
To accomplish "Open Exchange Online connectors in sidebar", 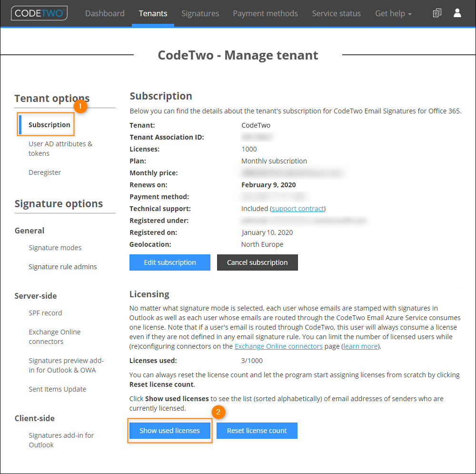I will (55, 337).
